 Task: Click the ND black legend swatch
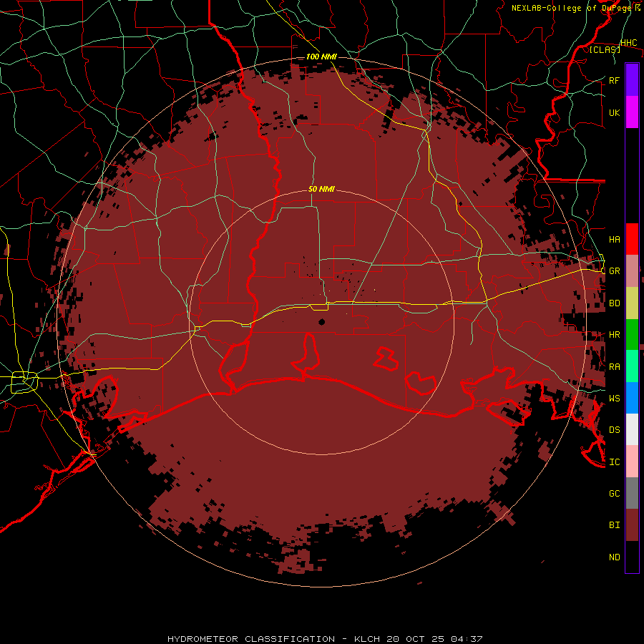pyautogui.click(x=632, y=557)
